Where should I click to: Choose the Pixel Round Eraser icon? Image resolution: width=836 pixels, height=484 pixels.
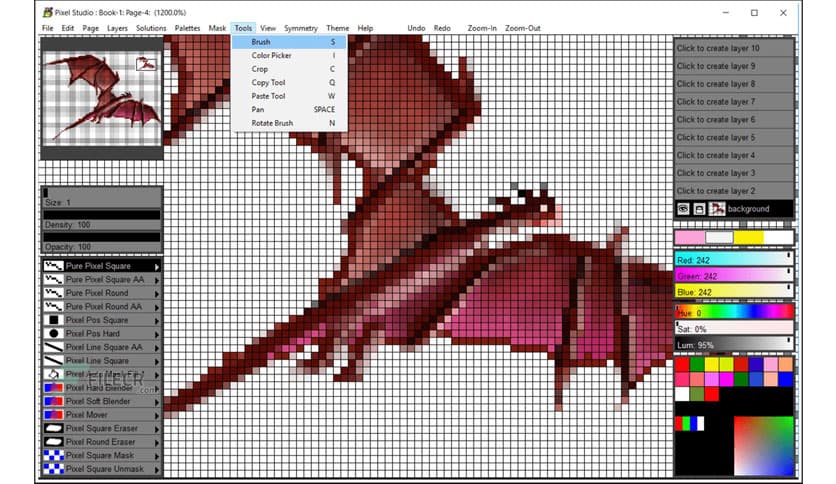coord(53,442)
